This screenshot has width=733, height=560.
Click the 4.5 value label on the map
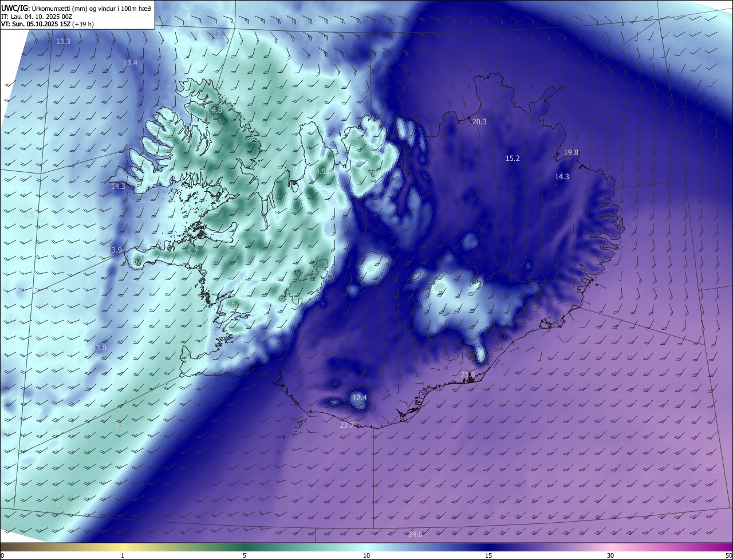click(x=321, y=171)
